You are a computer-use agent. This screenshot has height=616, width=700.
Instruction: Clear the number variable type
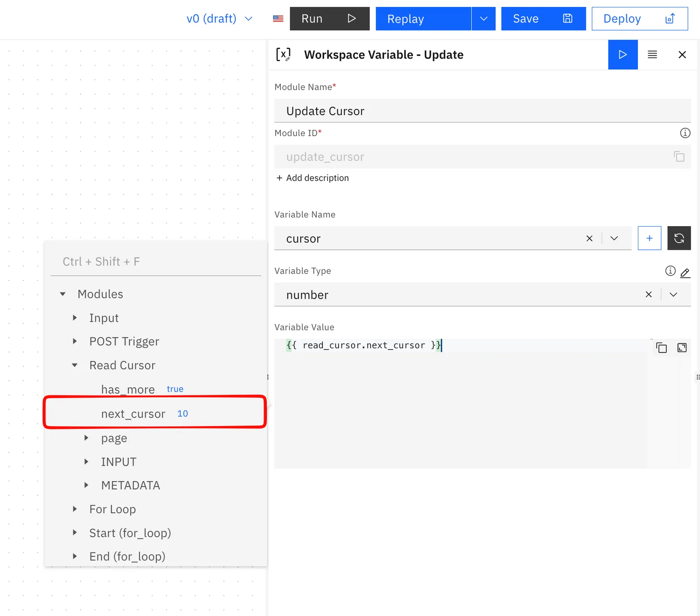pos(648,295)
